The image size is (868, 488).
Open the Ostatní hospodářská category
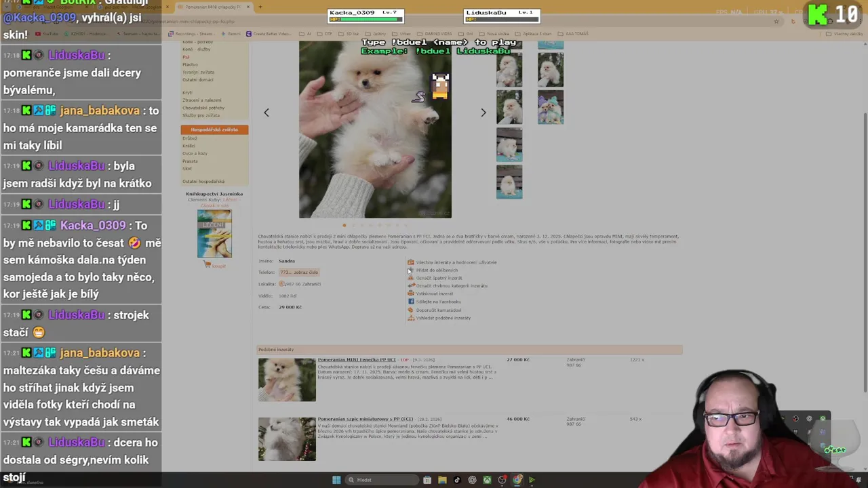coord(203,182)
